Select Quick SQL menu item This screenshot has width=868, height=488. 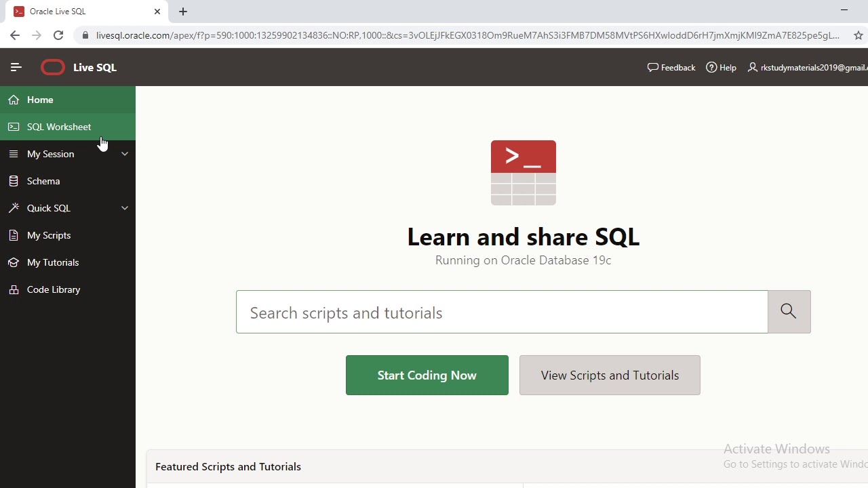click(68, 208)
